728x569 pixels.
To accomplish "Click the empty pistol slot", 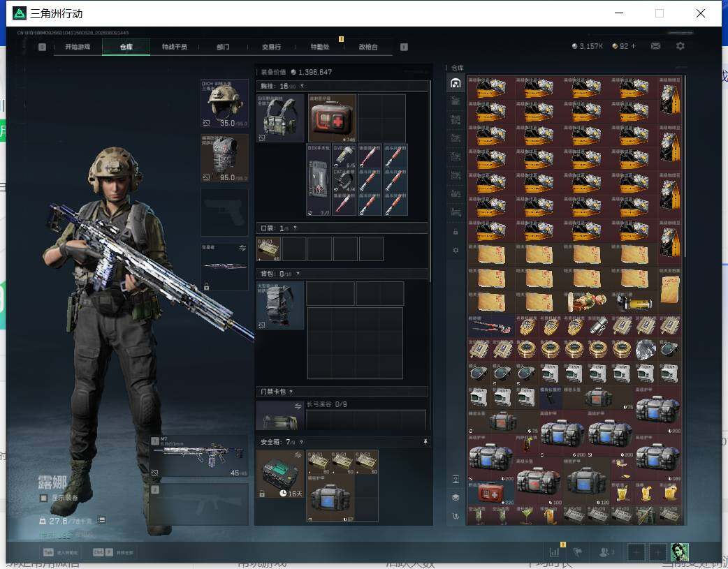I will [x=224, y=212].
